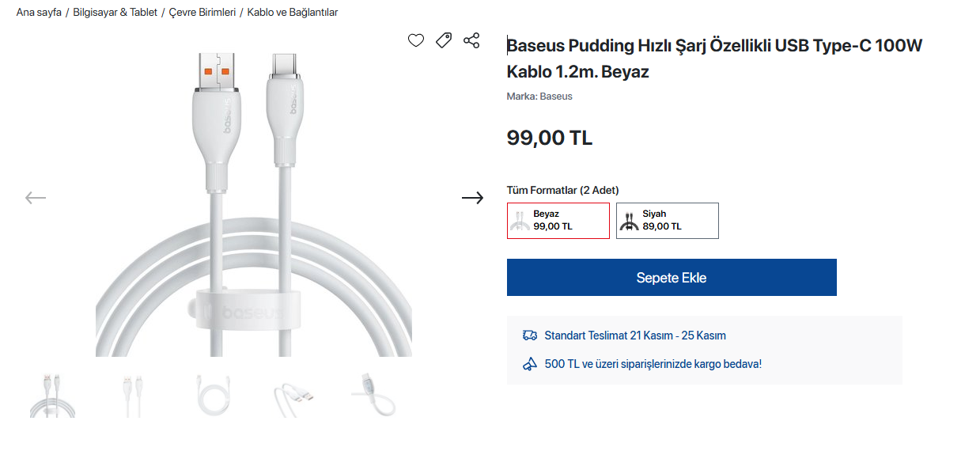Click the price tag icon
Viewport: 980px width, 474px height.
[x=444, y=40]
